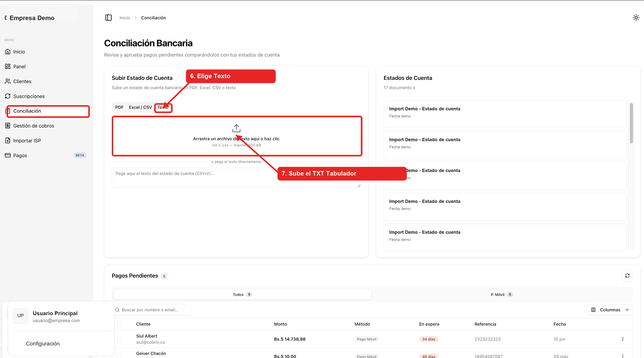Show the P. Móvil payments tab
644x358 pixels.
pyautogui.click(x=502, y=295)
